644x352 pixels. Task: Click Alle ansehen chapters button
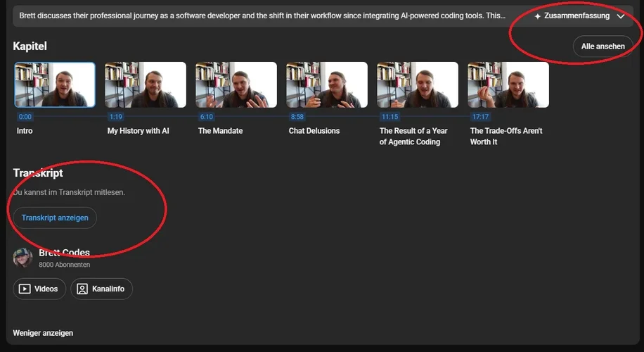(x=603, y=46)
